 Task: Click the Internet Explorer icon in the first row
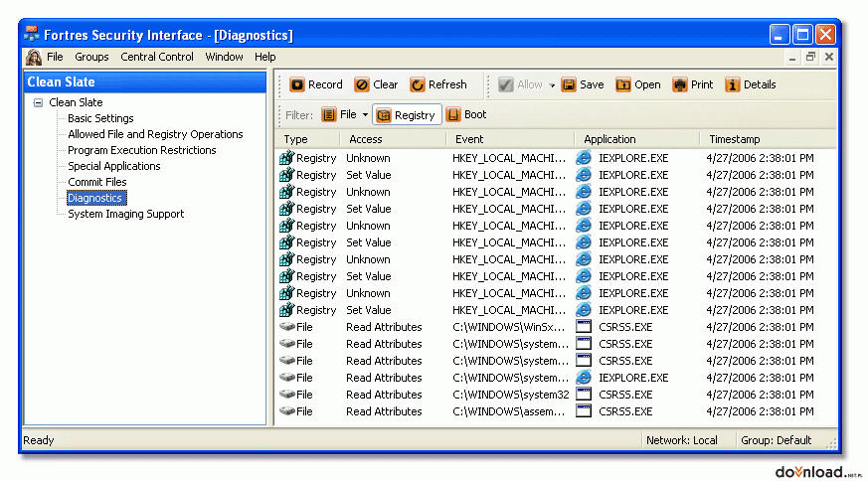[584, 158]
